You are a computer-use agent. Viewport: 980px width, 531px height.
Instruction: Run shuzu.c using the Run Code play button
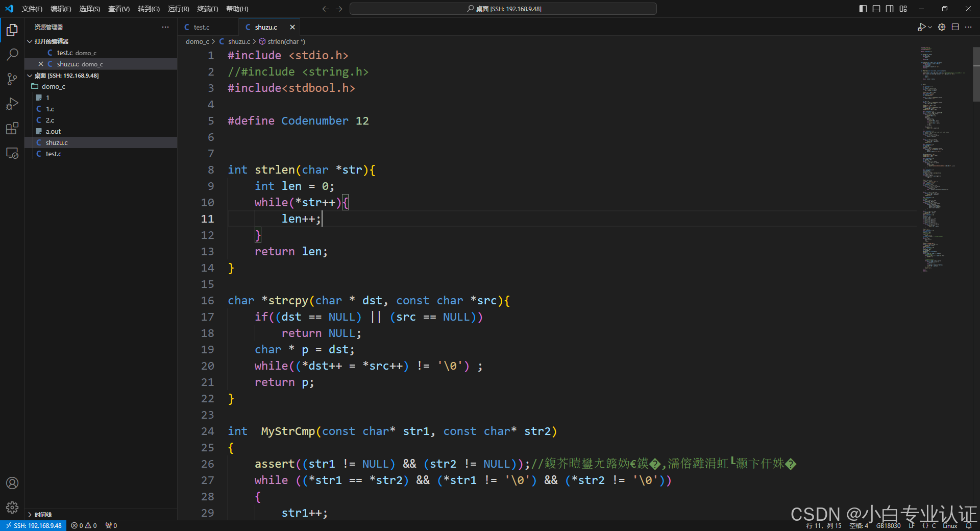(x=923, y=27)
